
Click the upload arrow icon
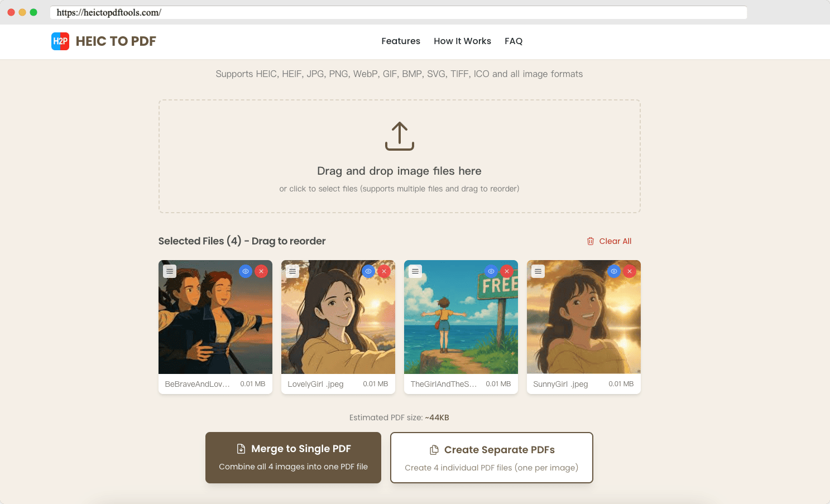(x=399, y=136)
